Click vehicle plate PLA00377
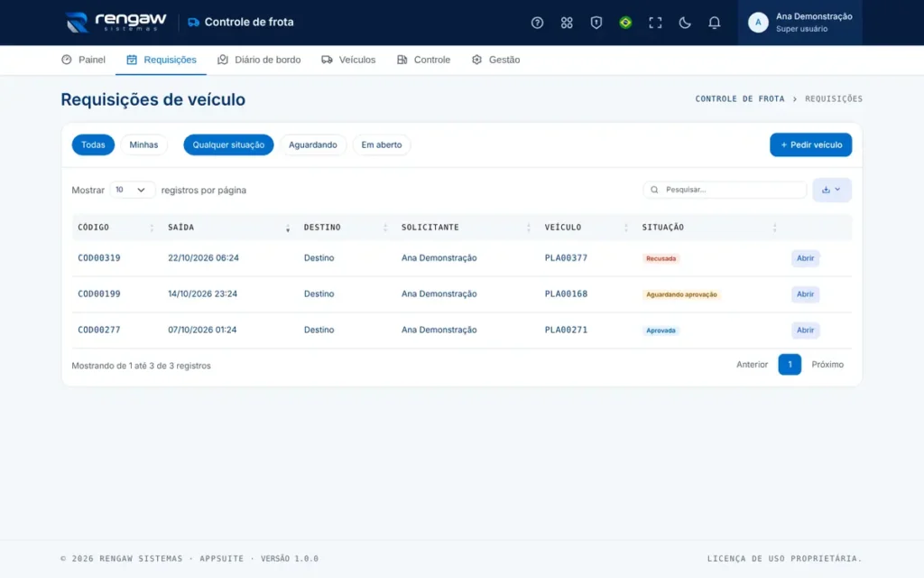The width and height of the screenshot is (924, 578). pyautogui.click(x=566, y=257)
